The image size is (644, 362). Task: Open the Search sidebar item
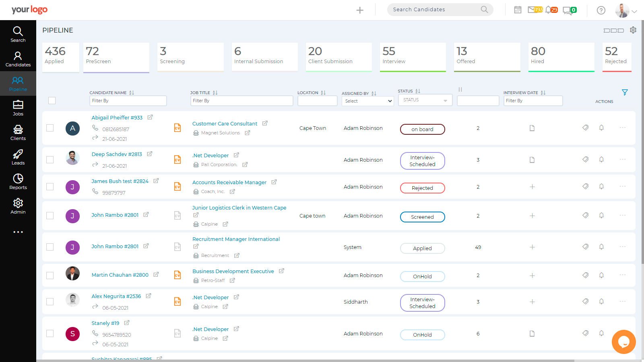(18, 35)
